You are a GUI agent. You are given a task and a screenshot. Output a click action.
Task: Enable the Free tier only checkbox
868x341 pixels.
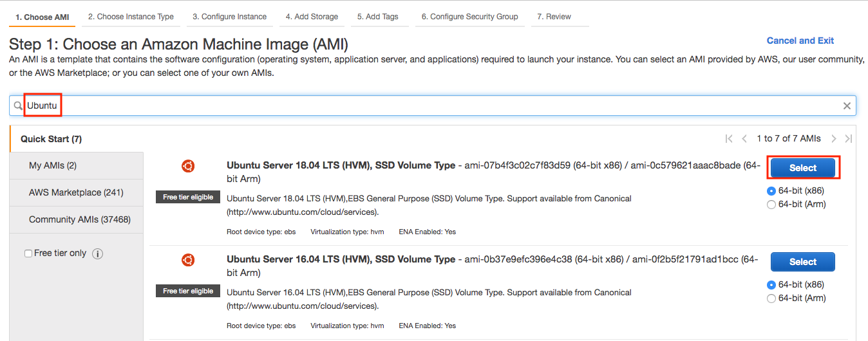pos(28,253)
